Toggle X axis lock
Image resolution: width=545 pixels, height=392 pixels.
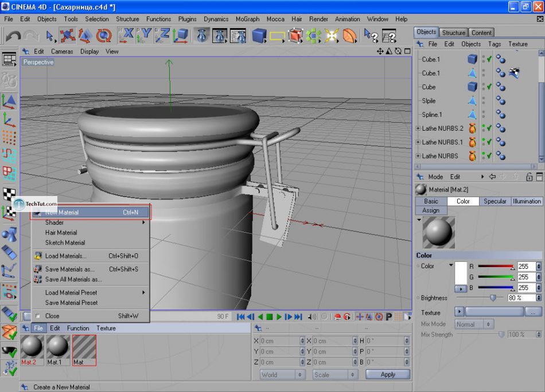click(x=126, y=36)
